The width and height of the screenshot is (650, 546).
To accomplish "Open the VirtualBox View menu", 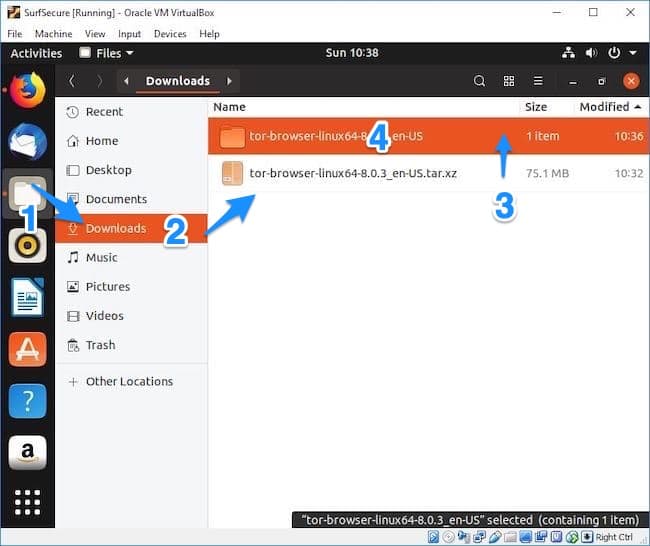I will 95,34.
